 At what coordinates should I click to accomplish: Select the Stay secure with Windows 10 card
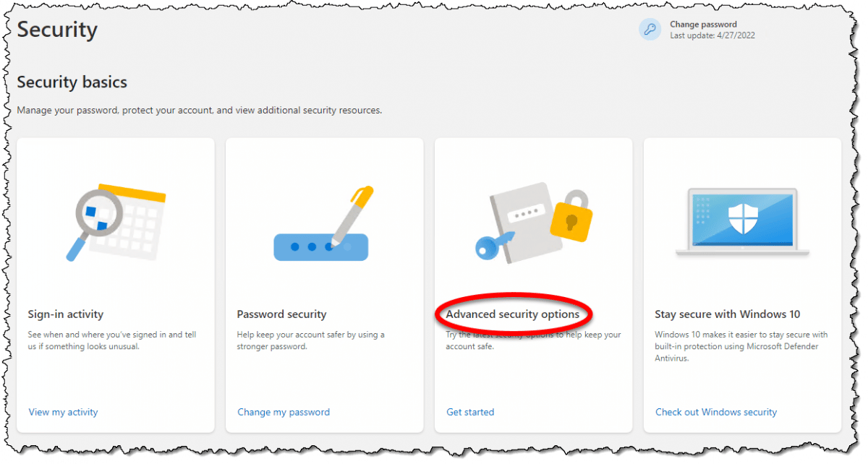[742, 284]
